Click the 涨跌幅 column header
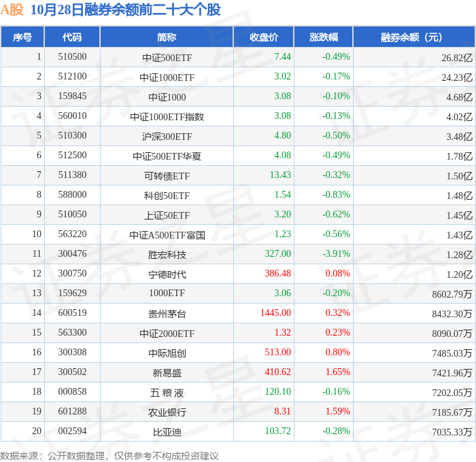The width and height of the screenshot is (476, 462). point(323,37)
